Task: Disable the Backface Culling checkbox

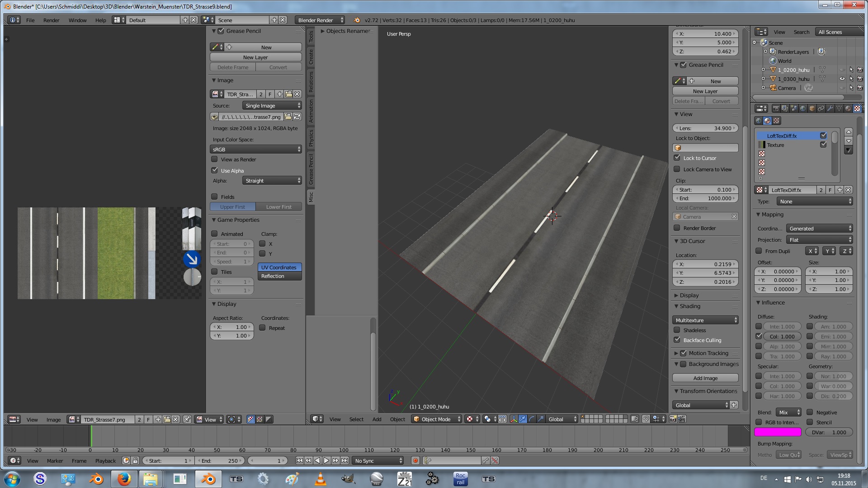Action: coord(677,340)
